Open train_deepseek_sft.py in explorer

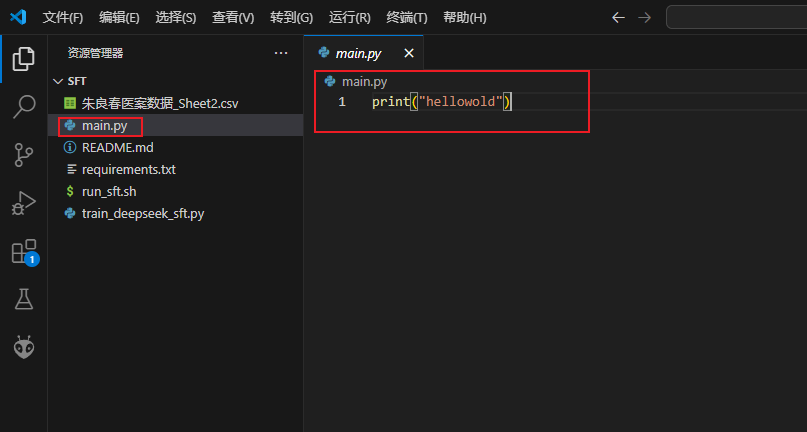coord(176,214)
